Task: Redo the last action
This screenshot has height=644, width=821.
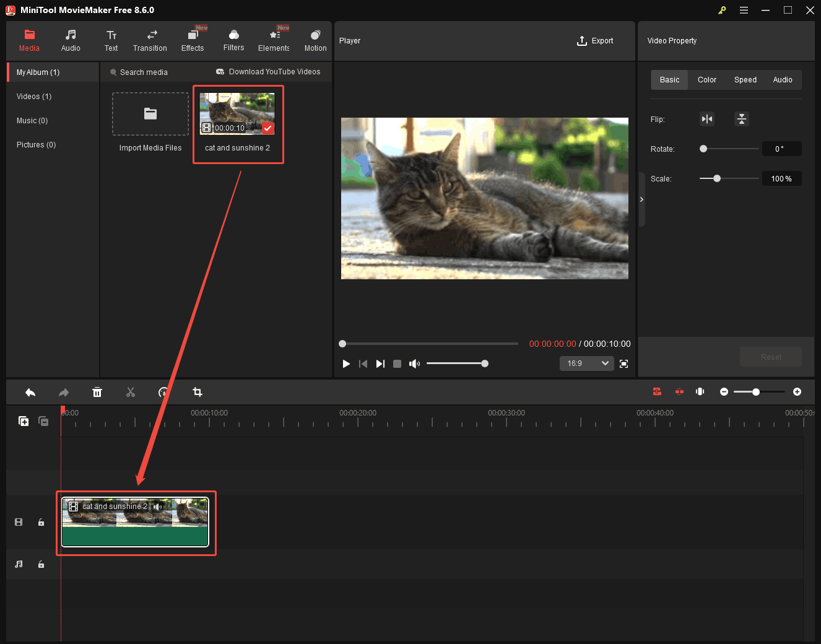Action: (64, 392)
